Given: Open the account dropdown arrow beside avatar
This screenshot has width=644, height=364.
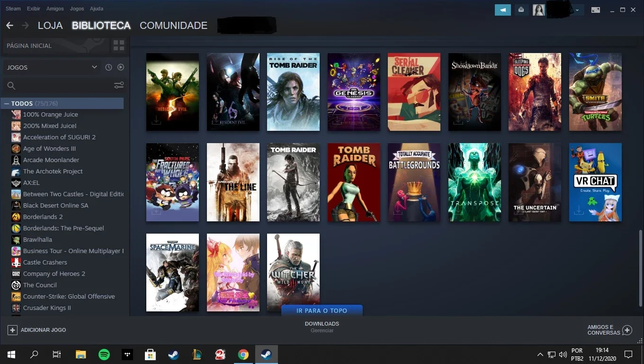Looking at the screenshot, I should (577, 10).
